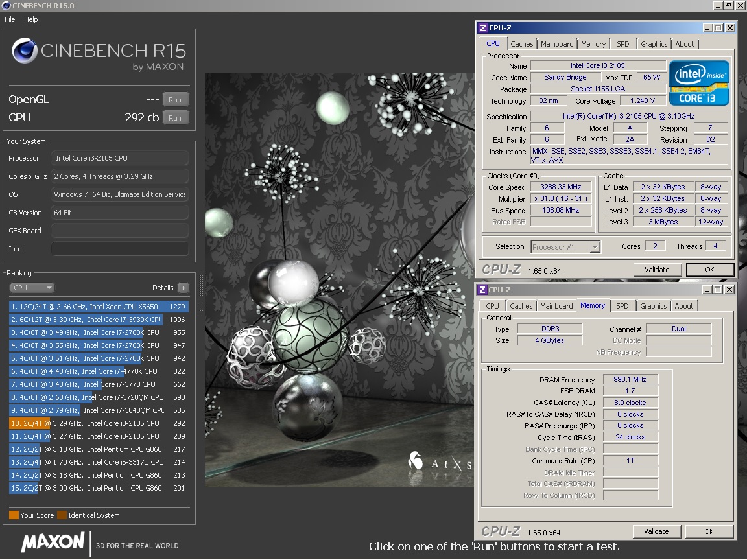Open SPD tab in lower CPU-Z window

tap(622, 306)
